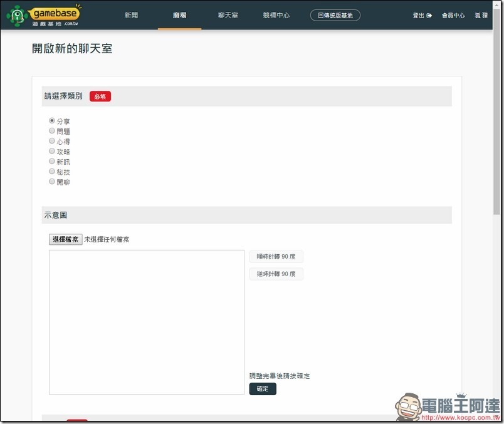The height and width of the screenshot is (424, 504).
Task: Open 競標中心 in the nav bar
Action: pos(276,15)
